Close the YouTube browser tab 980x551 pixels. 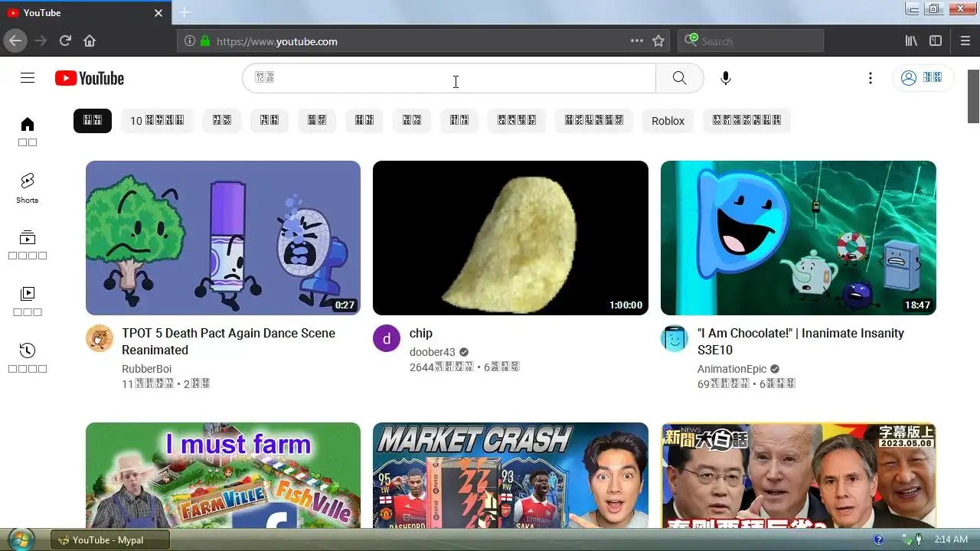158,13
